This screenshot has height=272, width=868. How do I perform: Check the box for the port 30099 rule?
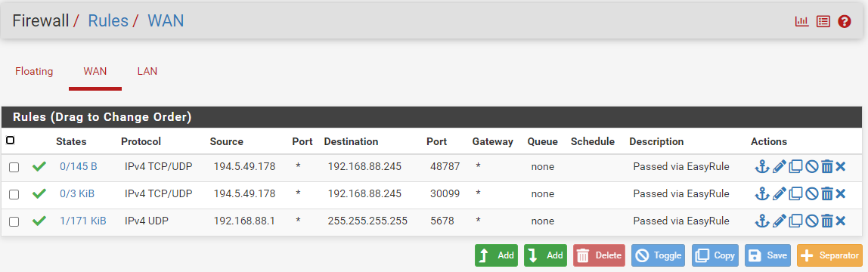(x=14, y=195)
